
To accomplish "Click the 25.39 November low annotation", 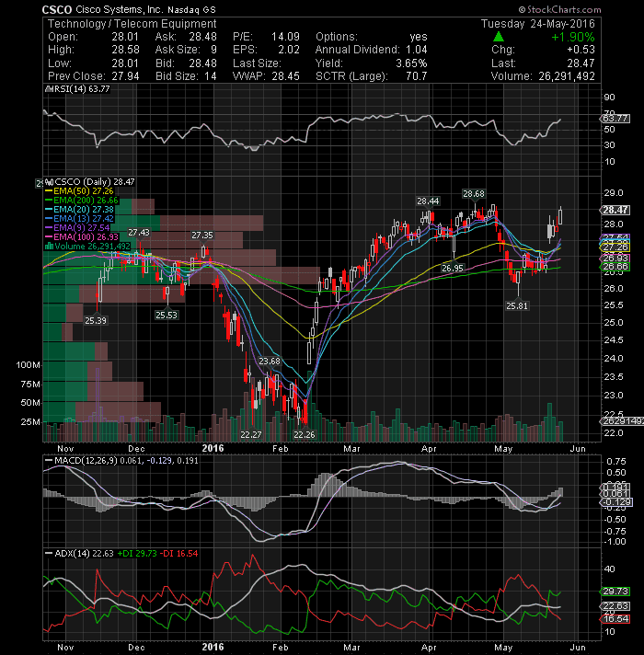I will pos(96,321).
